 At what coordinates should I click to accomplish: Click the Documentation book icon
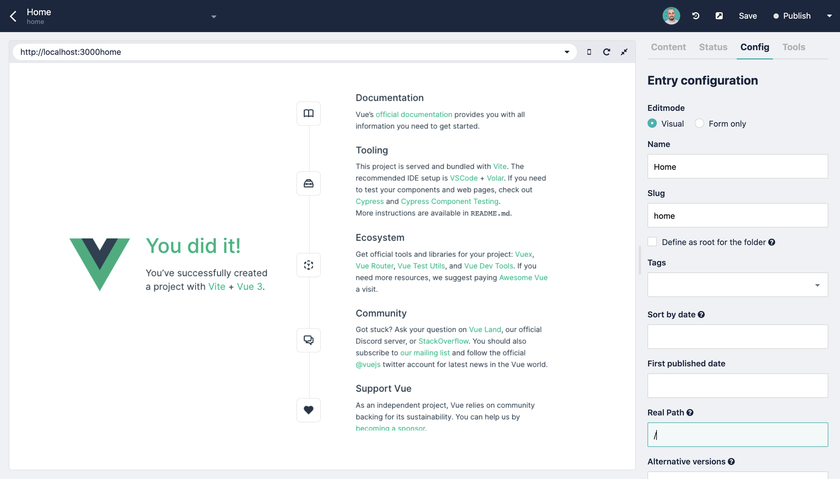point(309,114)
